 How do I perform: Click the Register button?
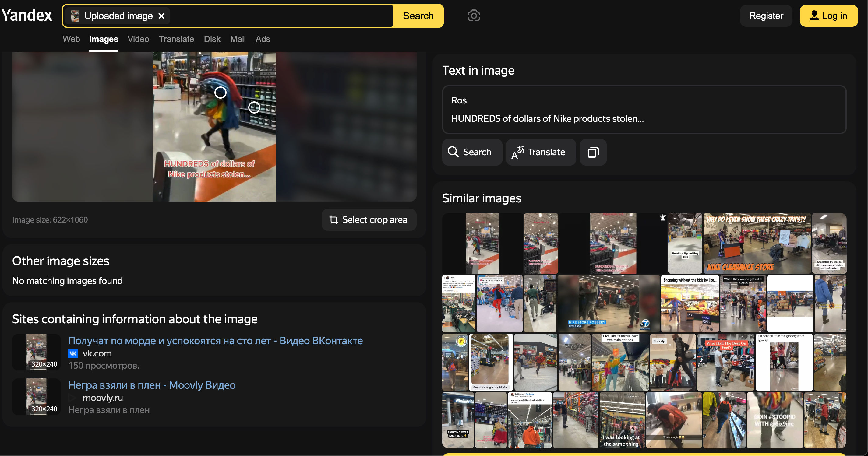(x=766, y=16)
